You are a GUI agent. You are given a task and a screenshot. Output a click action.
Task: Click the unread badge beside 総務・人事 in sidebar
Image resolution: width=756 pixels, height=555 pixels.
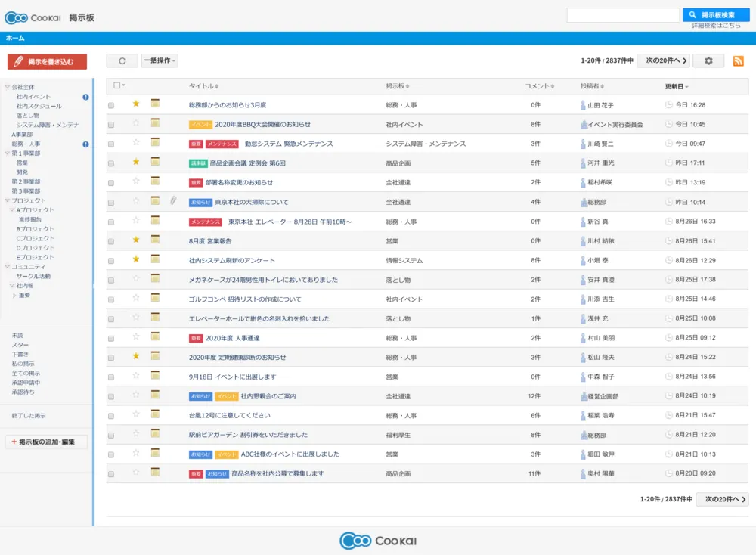click(85, 144)
